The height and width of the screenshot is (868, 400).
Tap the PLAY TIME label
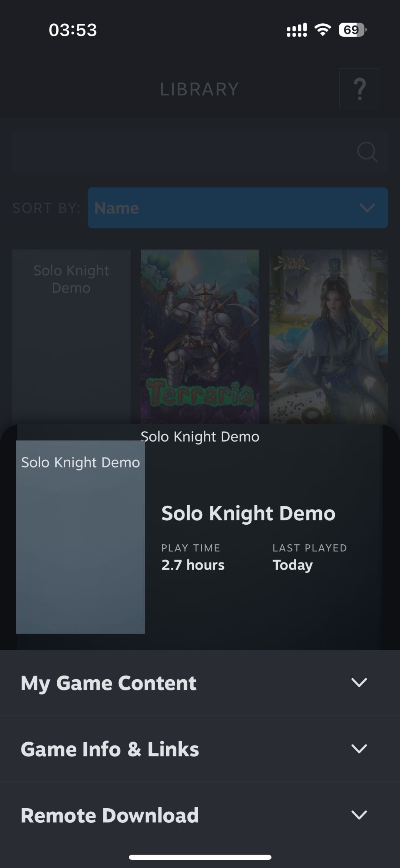coord(191,548)
